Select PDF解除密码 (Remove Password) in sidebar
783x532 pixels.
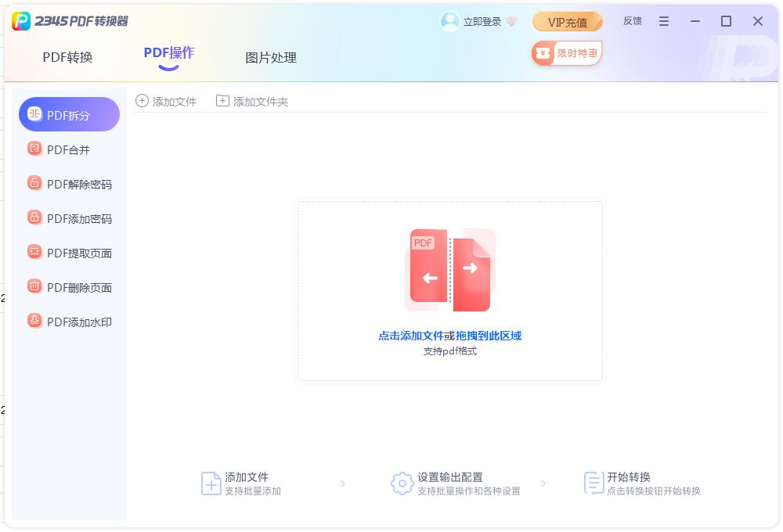34,183
